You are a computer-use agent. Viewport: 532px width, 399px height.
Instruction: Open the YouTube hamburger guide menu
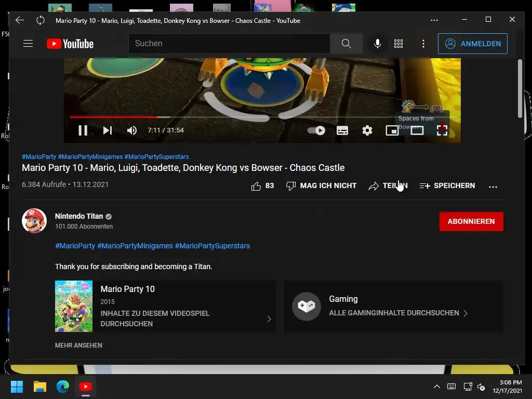click(28, 44)
